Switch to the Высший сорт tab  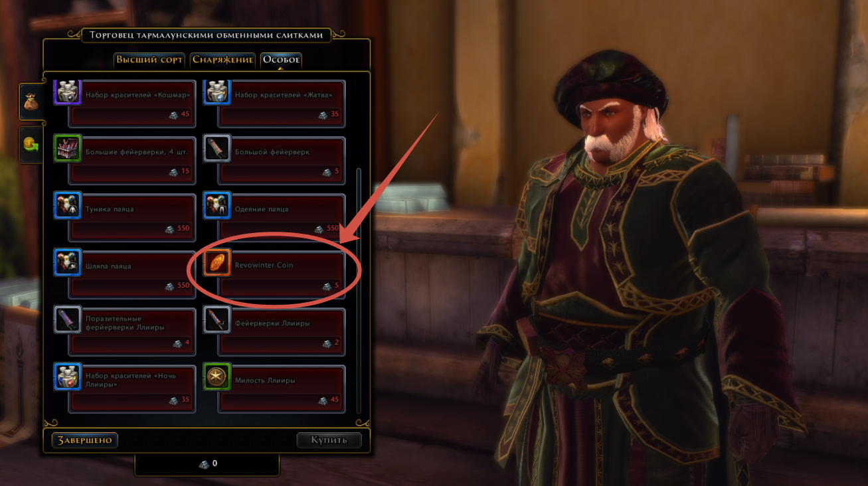point(149,60)
